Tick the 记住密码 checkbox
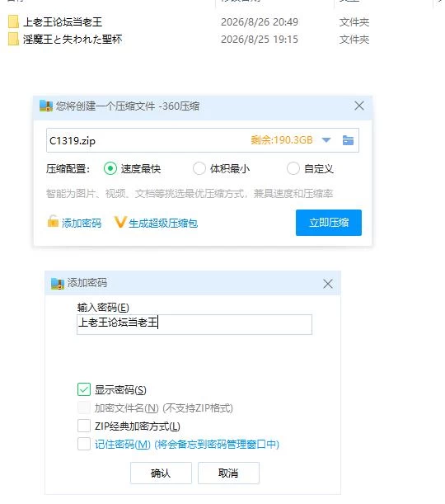The height and width of the screenshot is (504, 445). click(84, 444)
